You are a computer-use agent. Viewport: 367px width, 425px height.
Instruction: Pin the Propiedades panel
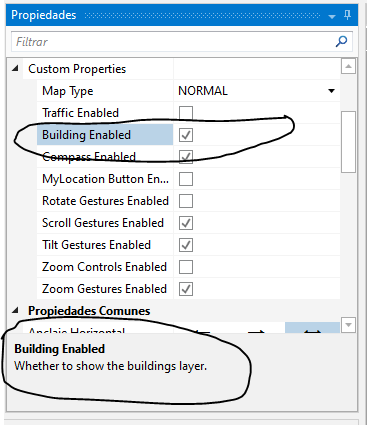pyautogui.click(x=347, y=15)
